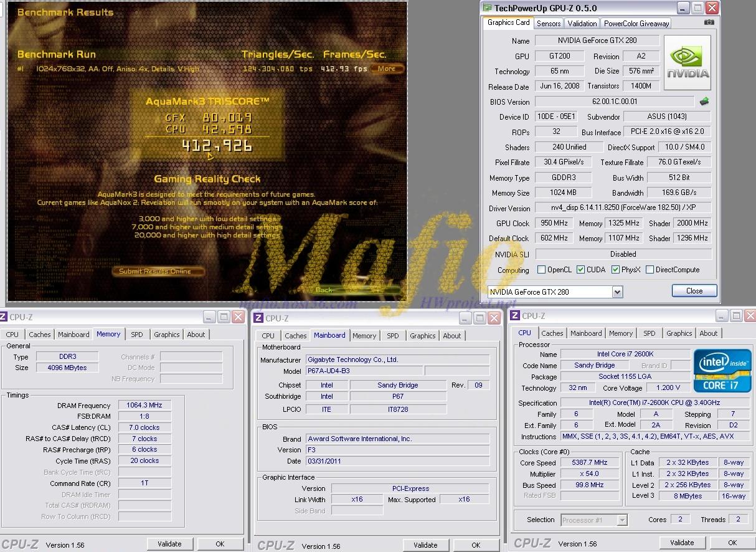Open CPU tab in CPU-Z Memory window
The image size is (756, 552).
click(x=12, y=335)
